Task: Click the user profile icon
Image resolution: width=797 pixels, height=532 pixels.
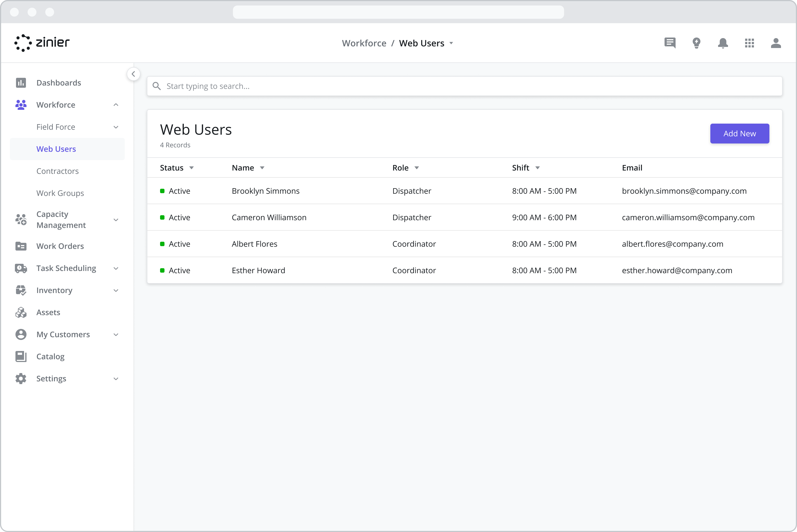Action: point(776,43)
